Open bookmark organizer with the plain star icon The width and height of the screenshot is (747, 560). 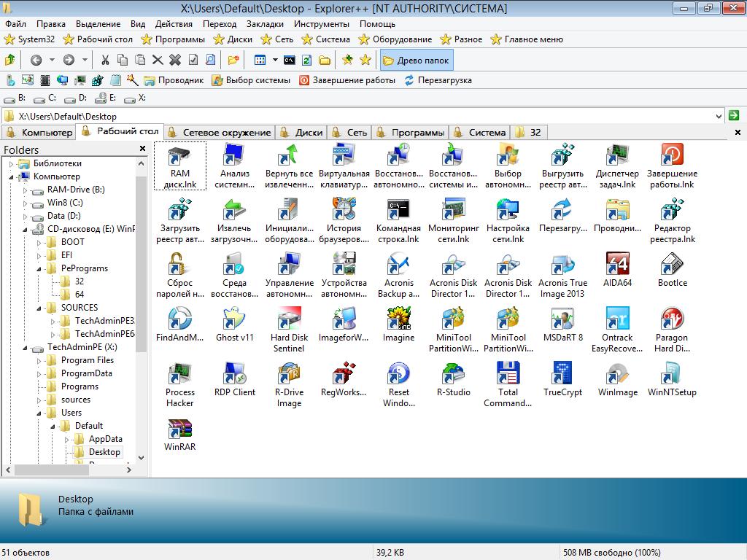click(x=365, y=60)
